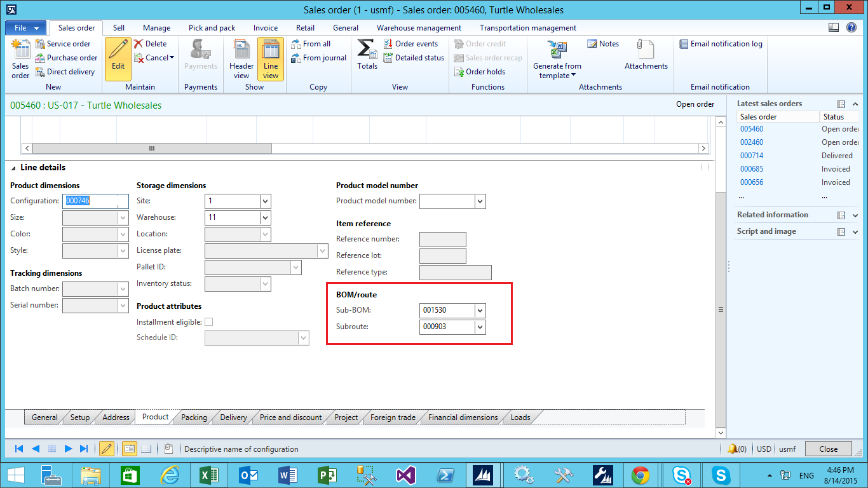This screenshot has height=488, width=868.
Task: Open Notes attachment
Action: click(602, 44)
